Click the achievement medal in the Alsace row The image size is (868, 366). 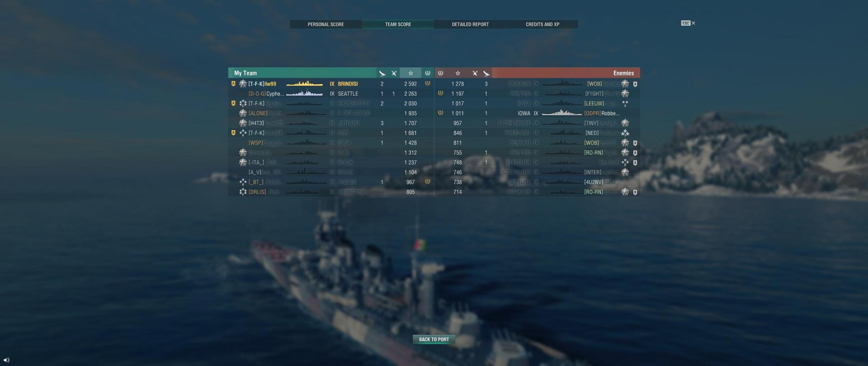click(427, 182)
